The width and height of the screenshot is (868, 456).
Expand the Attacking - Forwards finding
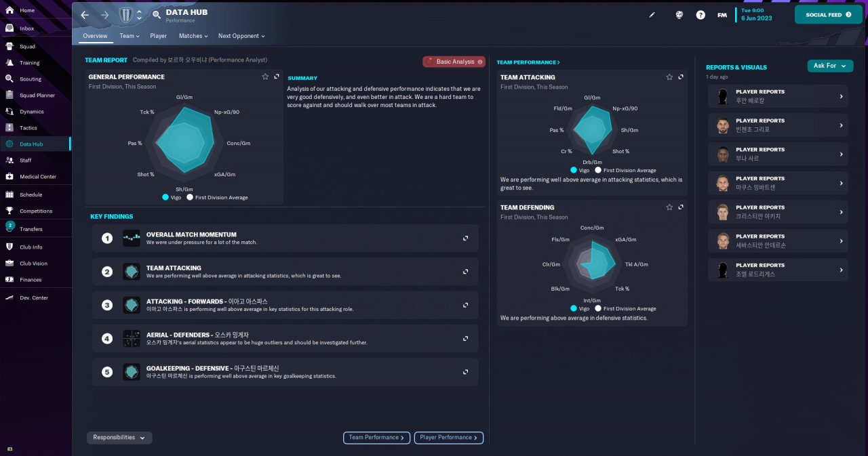466,305
